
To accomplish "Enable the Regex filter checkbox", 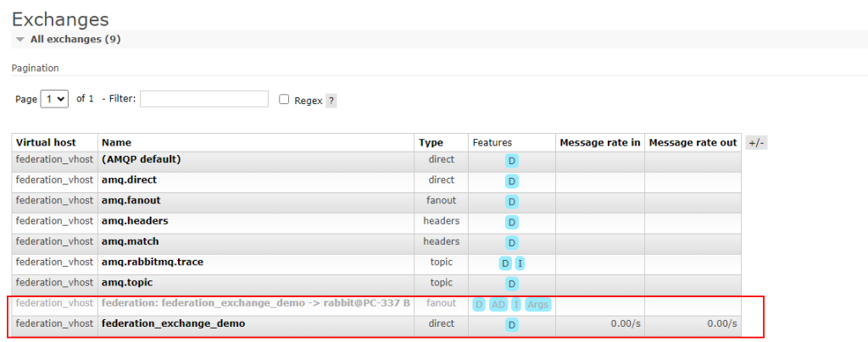I will pos(285,99).
